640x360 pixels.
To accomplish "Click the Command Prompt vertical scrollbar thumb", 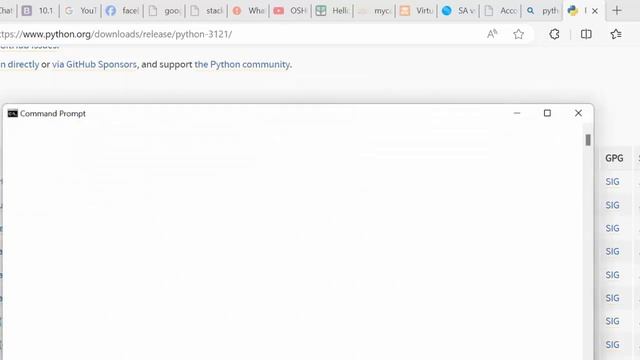I will (588, 140).
